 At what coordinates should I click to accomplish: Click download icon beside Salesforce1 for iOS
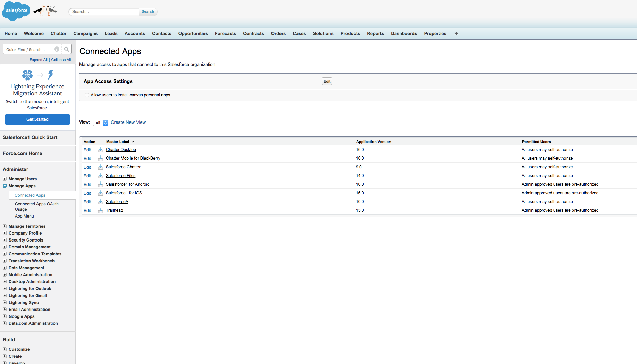(101, 193)
